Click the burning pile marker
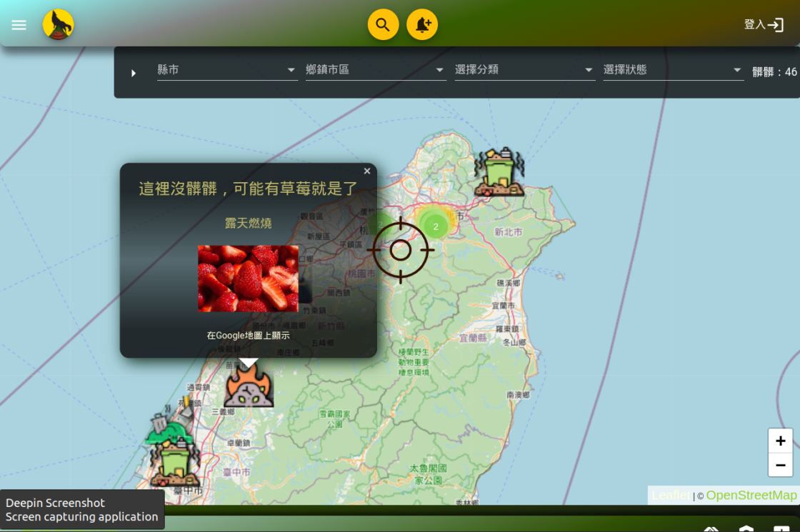Screen dimensions: 800x532 249,385
